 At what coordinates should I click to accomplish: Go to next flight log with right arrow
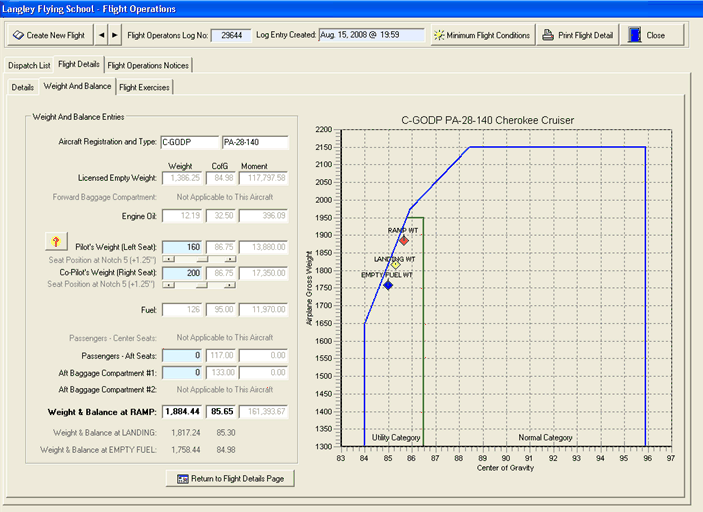[x=114, y=35]
